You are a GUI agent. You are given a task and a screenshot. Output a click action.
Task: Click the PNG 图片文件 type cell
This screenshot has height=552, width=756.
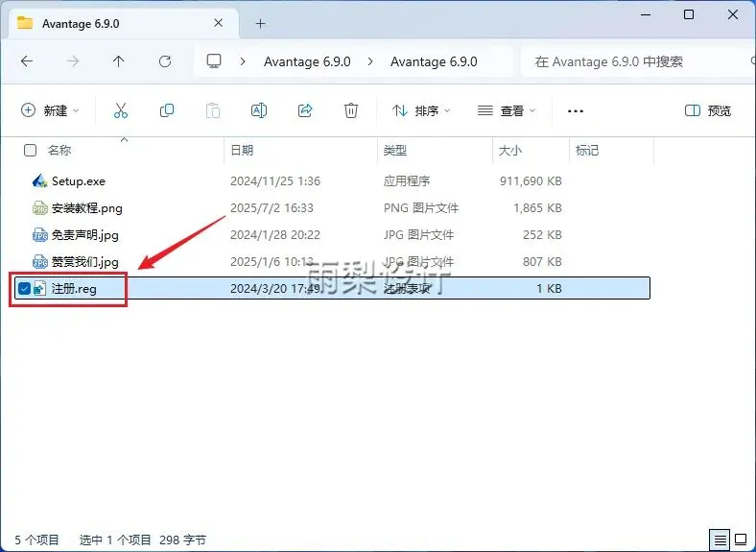coord(421,208)
